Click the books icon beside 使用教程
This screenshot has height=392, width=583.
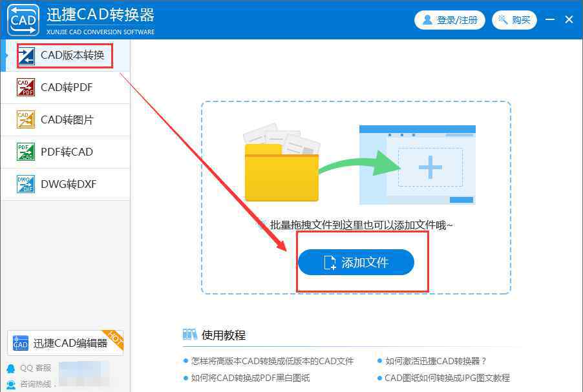coord(189,335)
